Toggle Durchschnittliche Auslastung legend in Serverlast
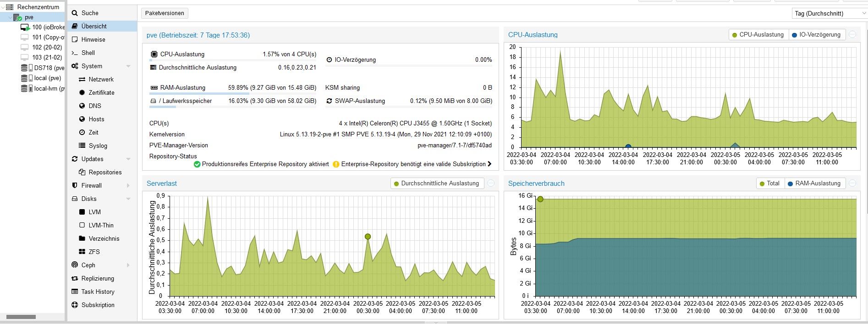868x324 pixels. coord(435,184)
